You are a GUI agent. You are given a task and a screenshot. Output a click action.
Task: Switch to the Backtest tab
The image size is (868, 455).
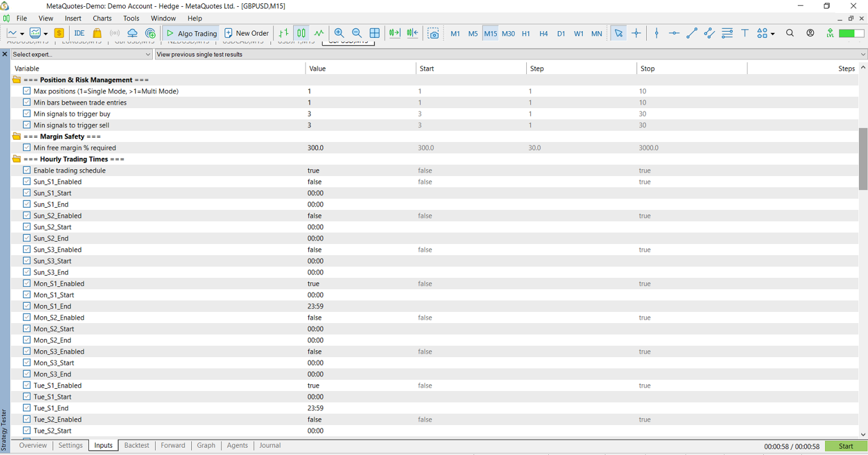coord(136,445)
